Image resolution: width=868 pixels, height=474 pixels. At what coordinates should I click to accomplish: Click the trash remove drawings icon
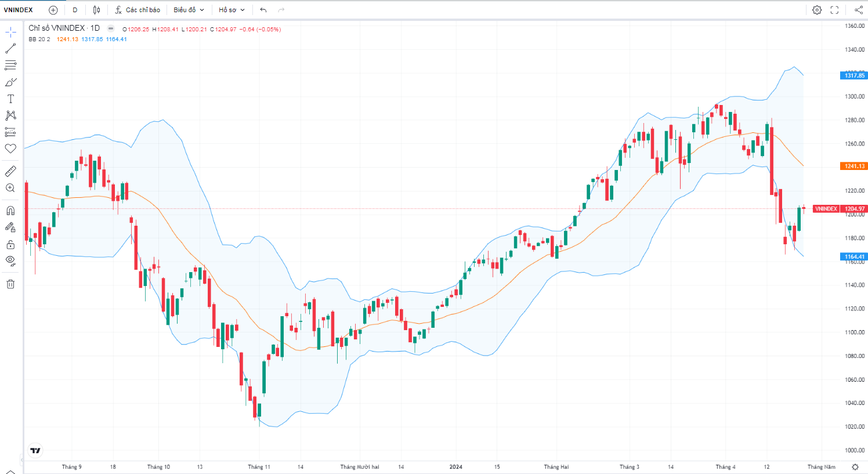pos(10,284)
